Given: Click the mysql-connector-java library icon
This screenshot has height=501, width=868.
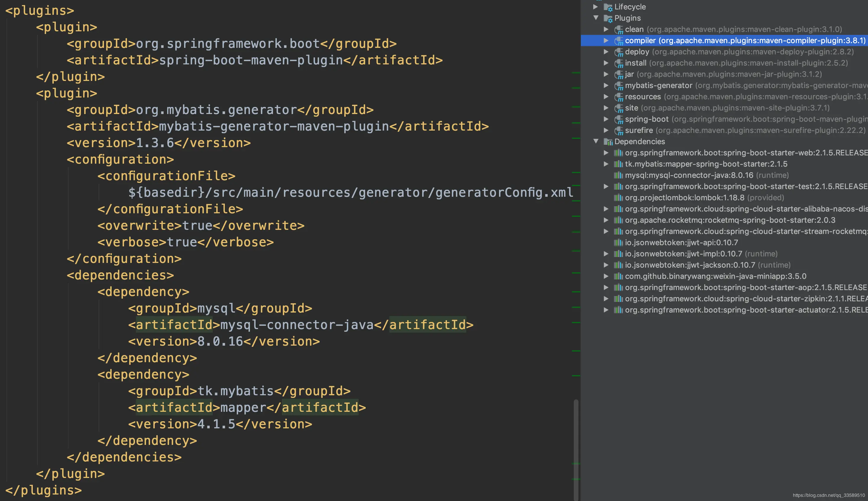Looking at the screenshot, I should [618, 175].
